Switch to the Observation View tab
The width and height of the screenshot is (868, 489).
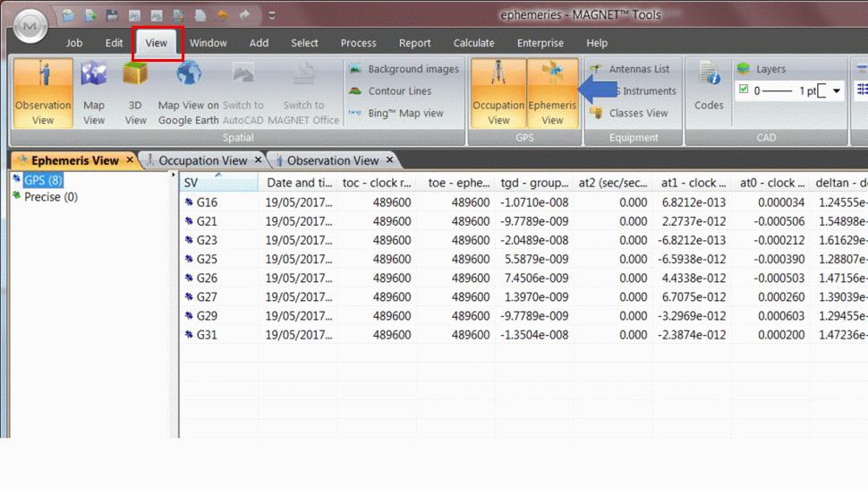click(x=333, y=160)
